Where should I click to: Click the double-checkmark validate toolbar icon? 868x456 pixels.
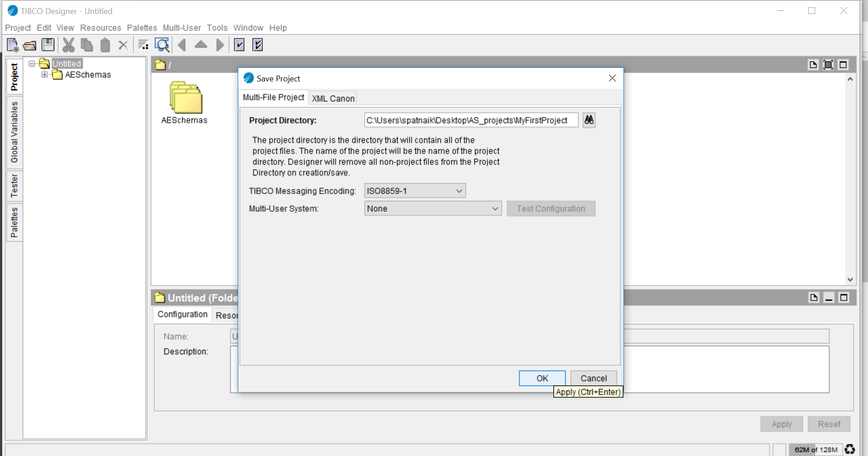[x=258, y=45]
